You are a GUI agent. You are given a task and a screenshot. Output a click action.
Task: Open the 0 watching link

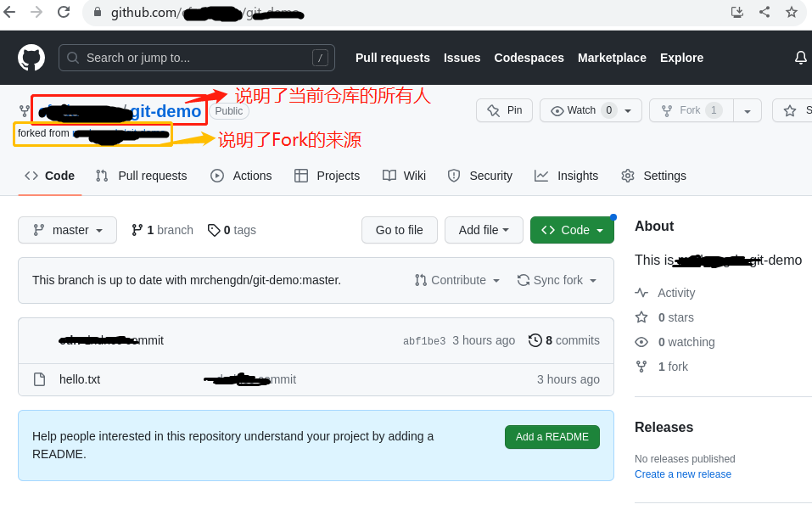(686, 342)
